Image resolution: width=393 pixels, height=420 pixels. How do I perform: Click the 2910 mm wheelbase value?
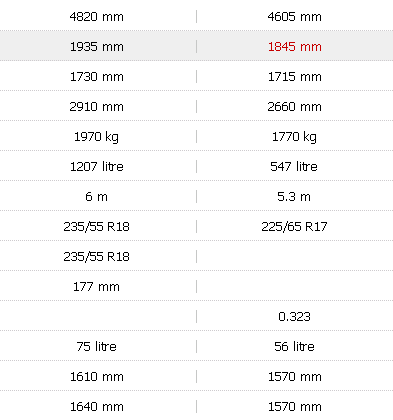96,107
